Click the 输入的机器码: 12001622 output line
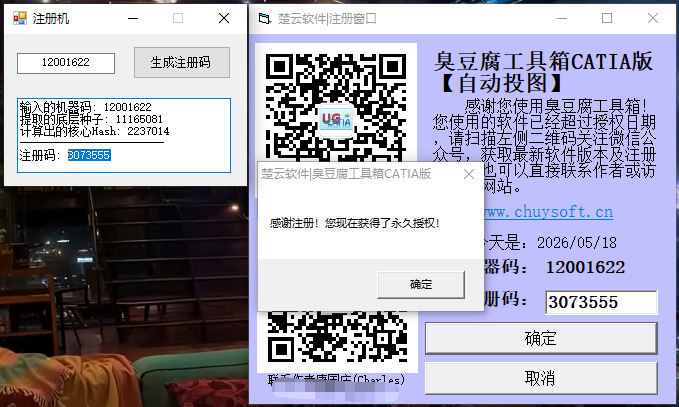The height and width of the screenshot is (407, 679). pos(86,107)
